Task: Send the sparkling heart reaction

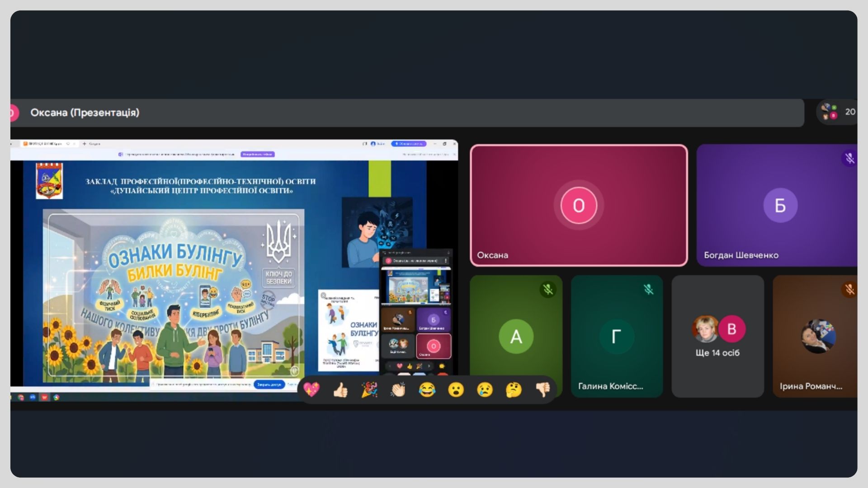Action: tap(311, 389)
